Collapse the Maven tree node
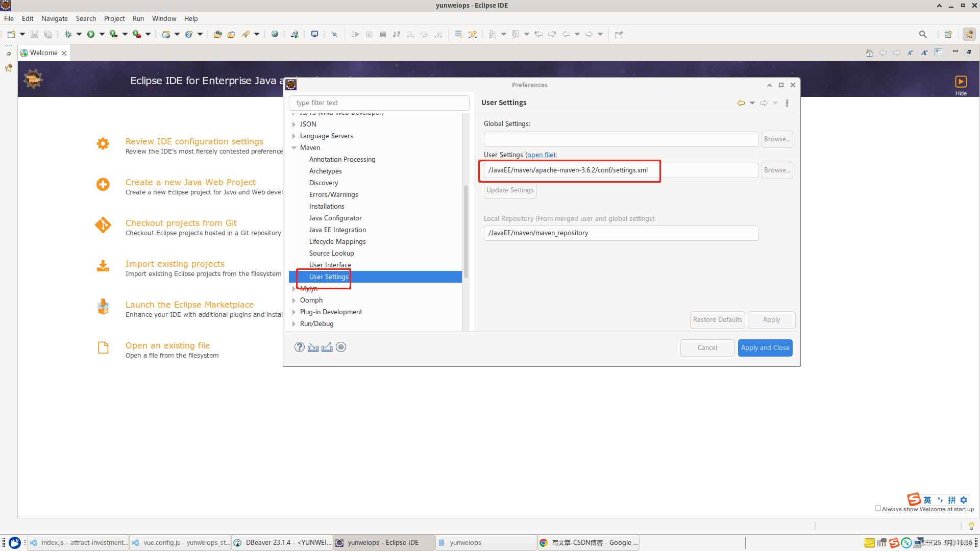 294,148
